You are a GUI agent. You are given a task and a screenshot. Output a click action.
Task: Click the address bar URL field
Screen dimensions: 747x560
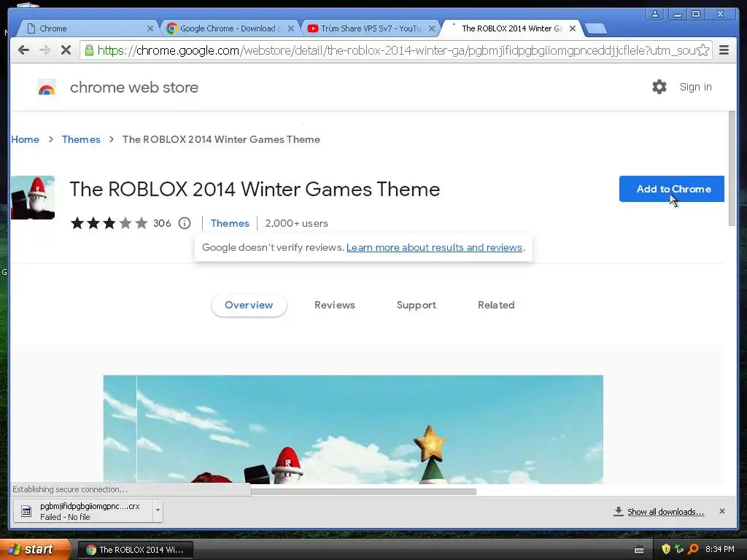pyautogui.click(x=395, y=50)
